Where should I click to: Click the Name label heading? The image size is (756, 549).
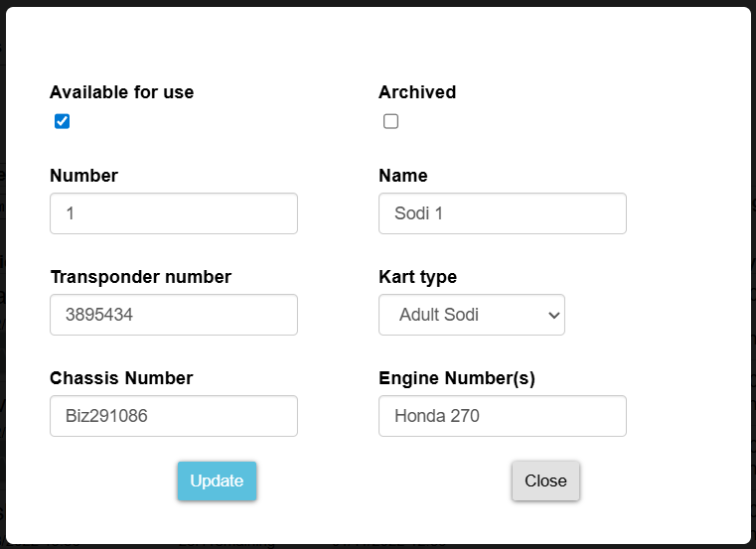click(x=403, y=176)
